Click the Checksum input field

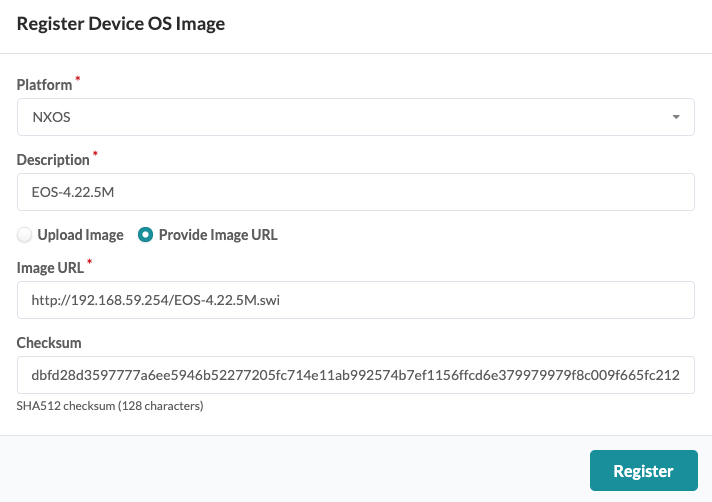[x=355, y=375]
